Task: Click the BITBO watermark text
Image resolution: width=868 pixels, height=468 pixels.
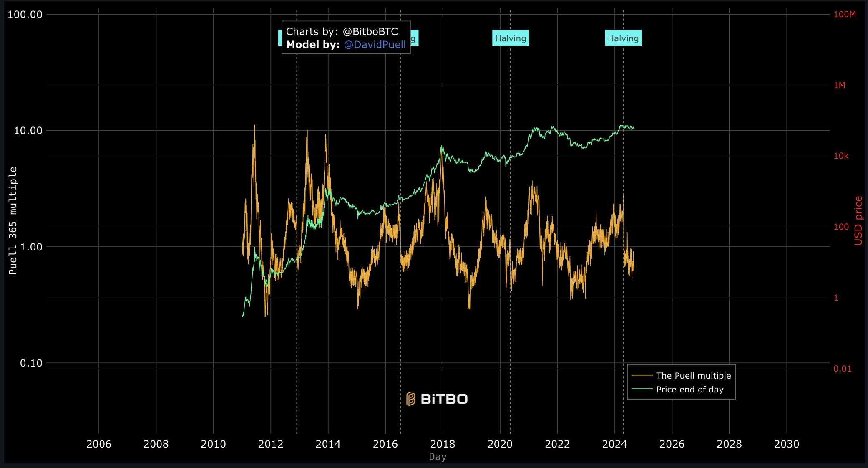Action: [x=444, y=399]
